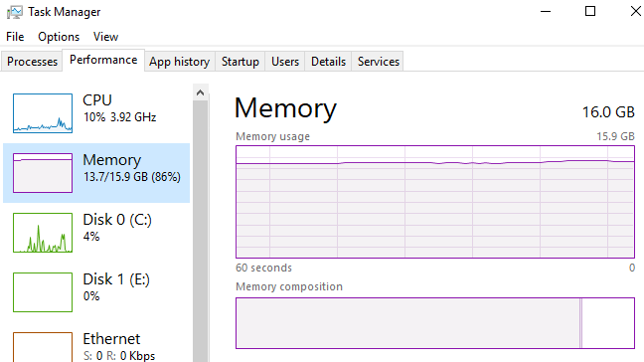Select the Ethernet throughput graph thumbnail

(x=43, y=347)
